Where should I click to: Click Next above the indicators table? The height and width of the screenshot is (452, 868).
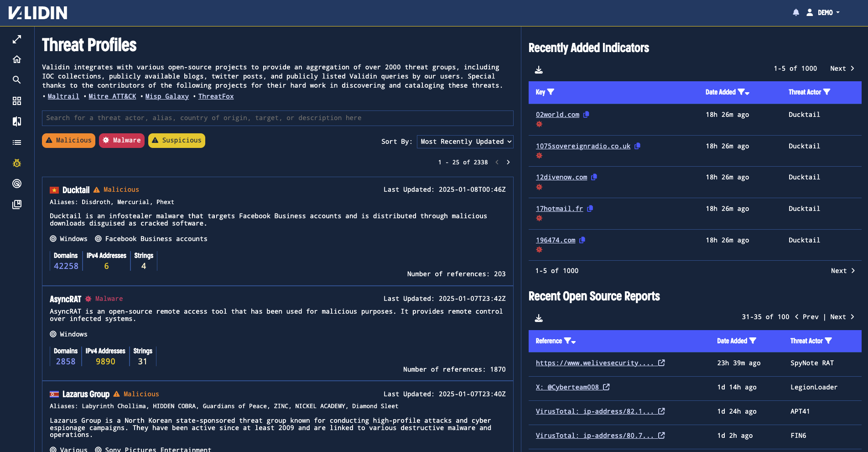(x=842, y=68)
